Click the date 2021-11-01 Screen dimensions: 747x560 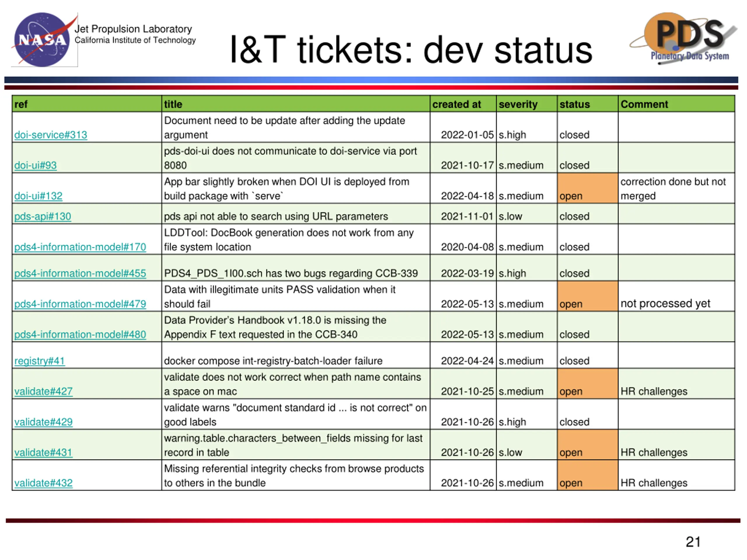click(x=467, y=216)
